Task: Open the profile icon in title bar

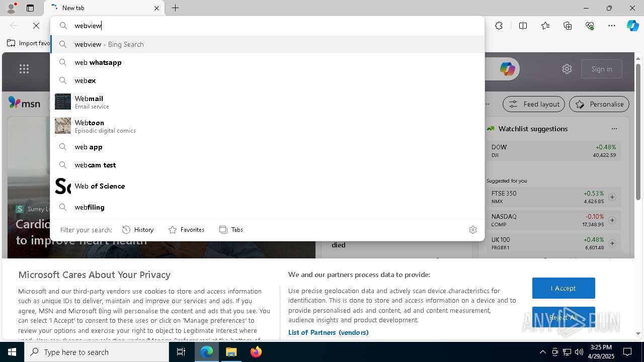Action: tap(11, 8)
